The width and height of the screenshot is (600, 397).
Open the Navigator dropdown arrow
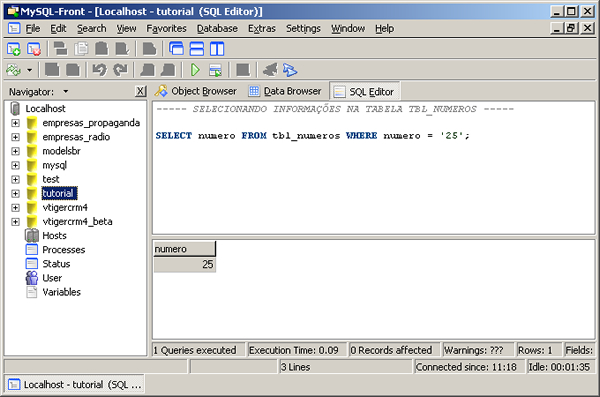(65, 91)
